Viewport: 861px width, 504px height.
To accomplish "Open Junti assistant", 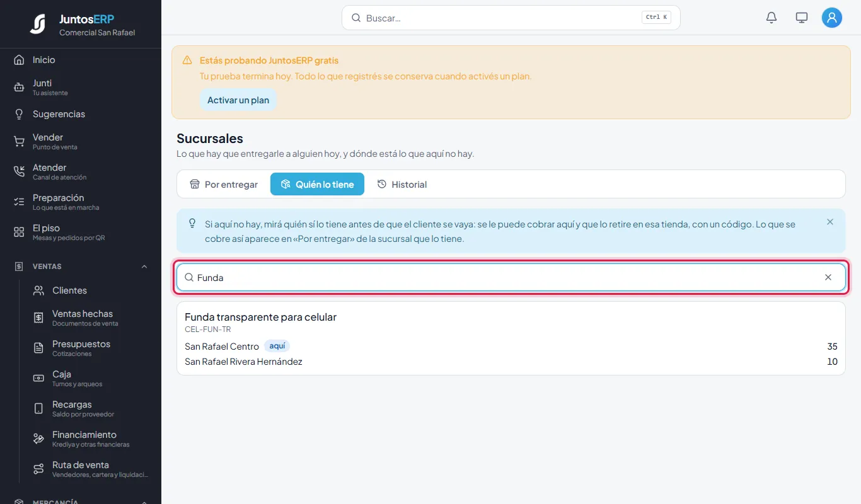I will point(81,87).
